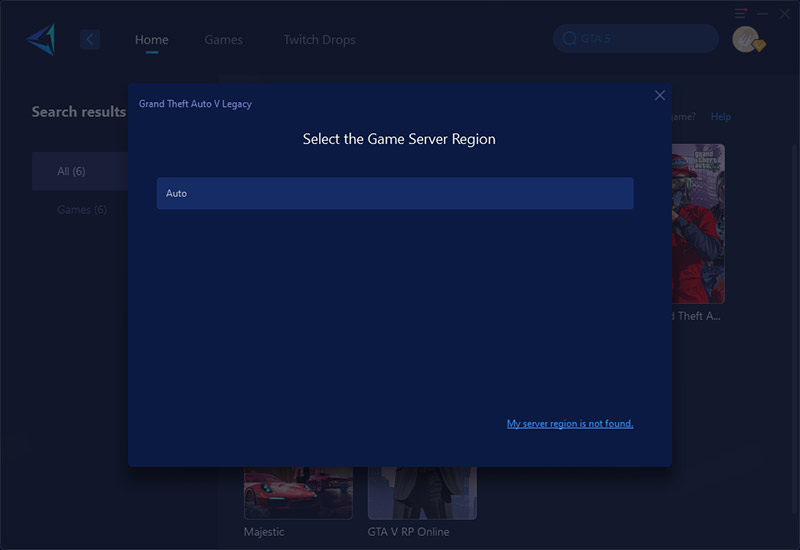Open 'My server region is not found' link
This screenshot has height=550, width=800.
click(570, 423)
